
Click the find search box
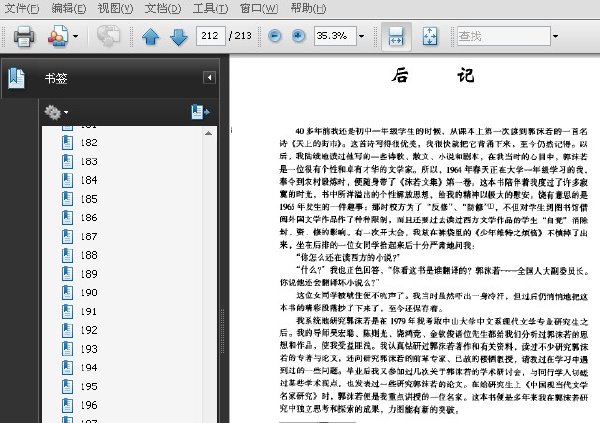tap(500, 36)
